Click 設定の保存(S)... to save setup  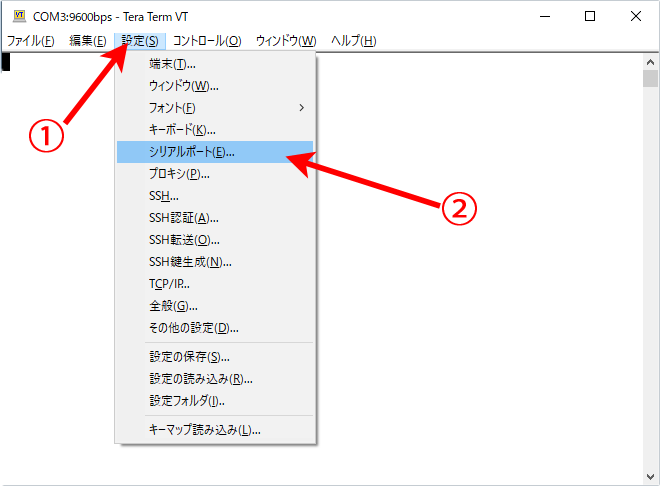point(189,357)
